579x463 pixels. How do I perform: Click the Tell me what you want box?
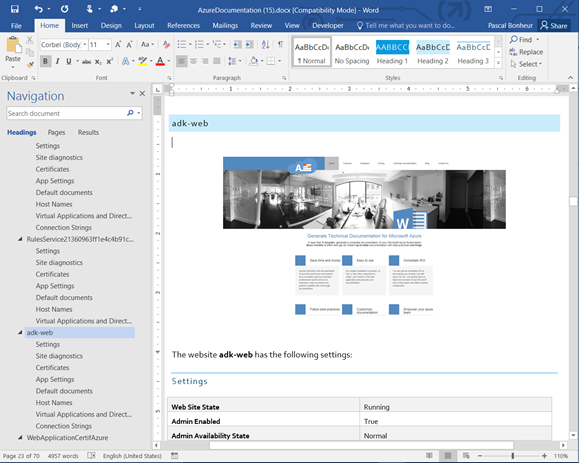(x=405, y=25)
